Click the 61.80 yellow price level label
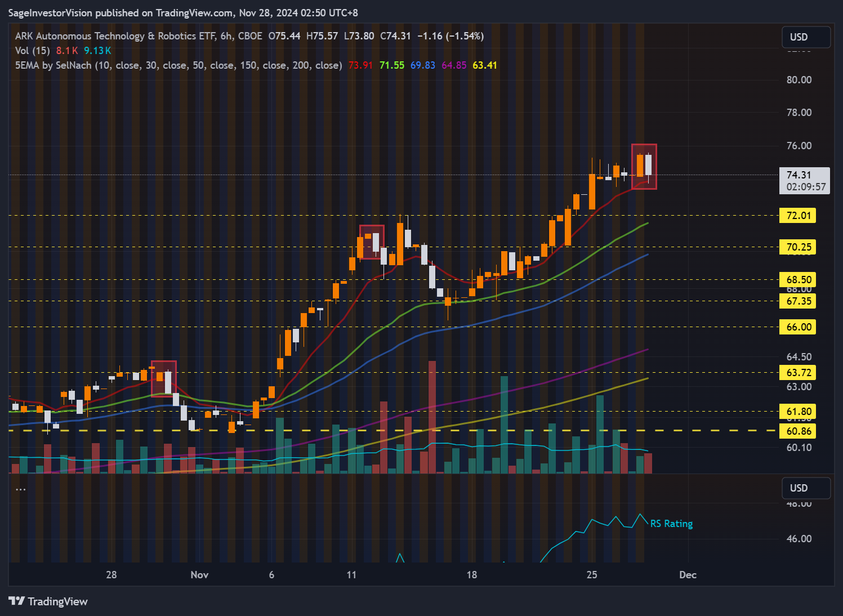Image resolution: width=843 pixels, height=616 pixels. pos(798,412)
